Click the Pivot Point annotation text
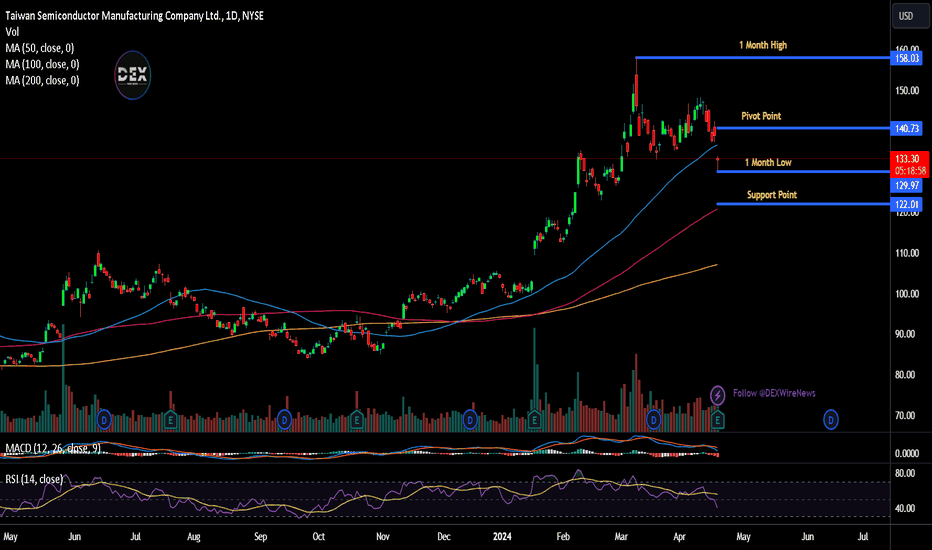This screenshot has width=932, height=550. click(x=761, y=116)
